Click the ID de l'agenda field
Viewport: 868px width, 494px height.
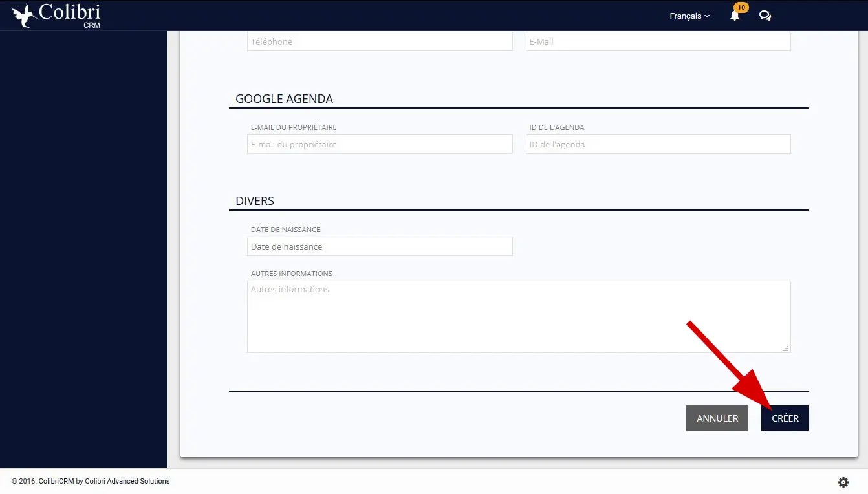658,144
